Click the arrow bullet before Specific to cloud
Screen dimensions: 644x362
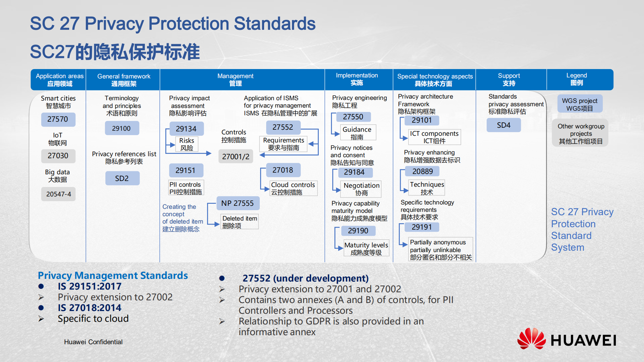[41, 319]
